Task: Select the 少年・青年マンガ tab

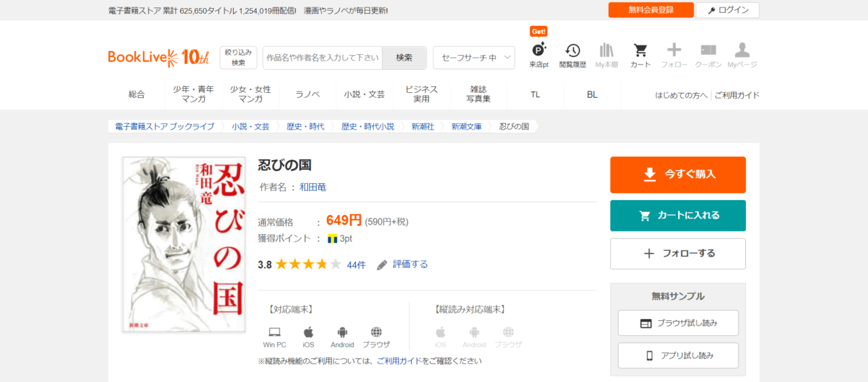Action: (193, 94)
